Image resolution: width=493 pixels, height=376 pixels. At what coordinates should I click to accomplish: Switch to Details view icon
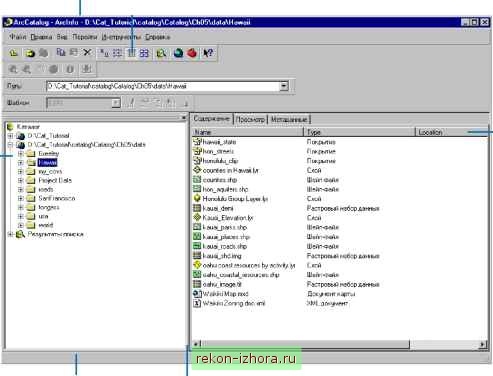[x=131, y=53]
